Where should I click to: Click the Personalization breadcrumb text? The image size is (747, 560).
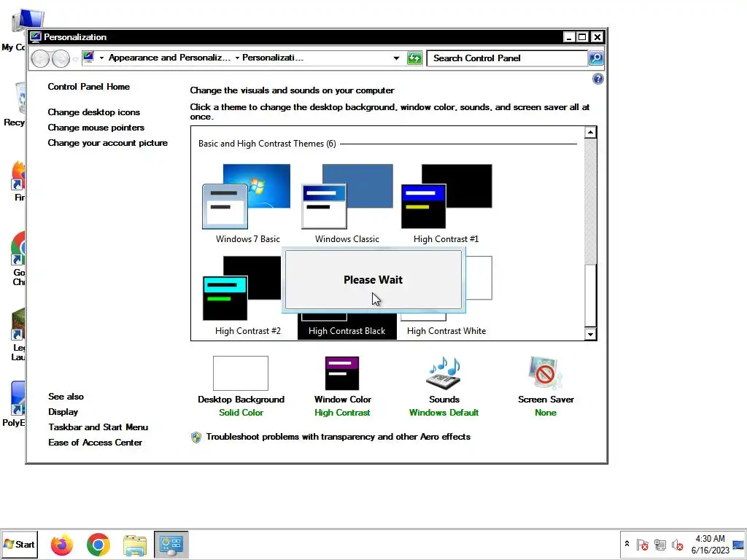273,58
